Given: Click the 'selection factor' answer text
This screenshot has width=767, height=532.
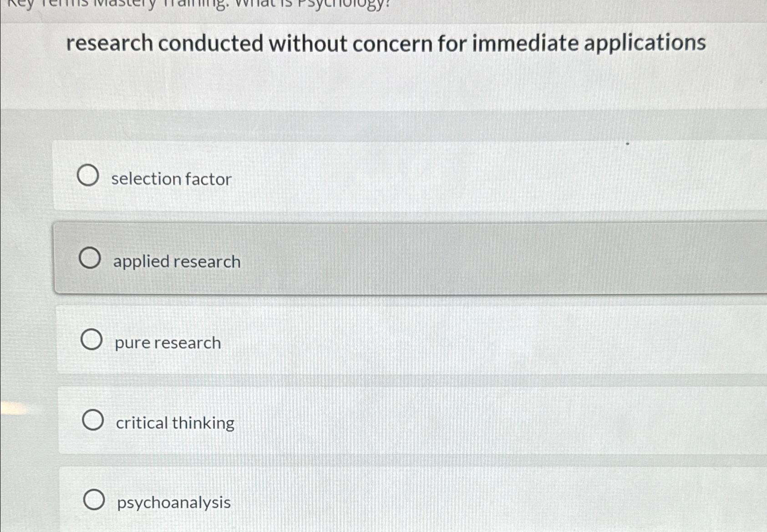Looking at the screenshot, I should click(x=172, y=178).
